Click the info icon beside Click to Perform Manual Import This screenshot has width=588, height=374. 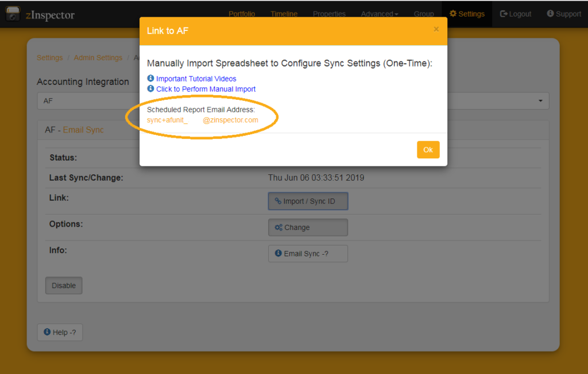pos(151,89)
